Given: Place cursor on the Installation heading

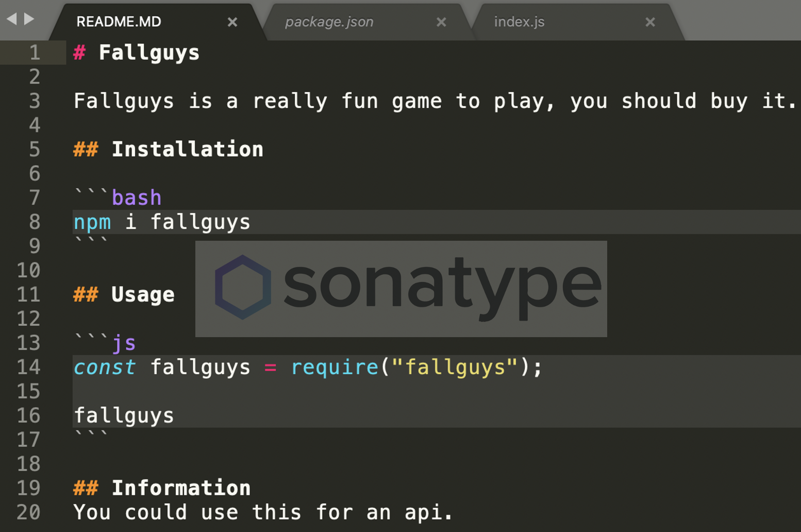Looking at the screenshot, I should (x=187, y=149).
